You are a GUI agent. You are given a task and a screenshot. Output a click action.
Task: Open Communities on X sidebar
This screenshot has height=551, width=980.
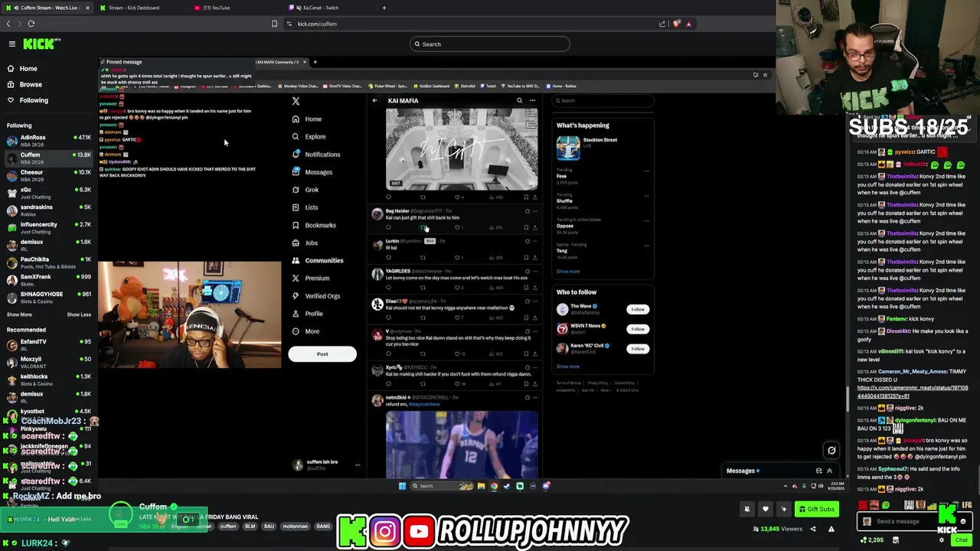318,260
